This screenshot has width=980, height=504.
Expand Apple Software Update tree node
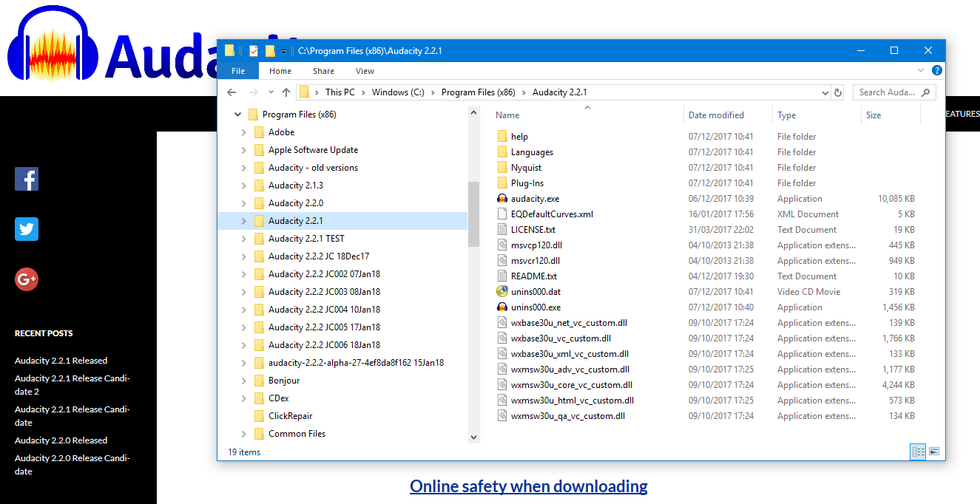pyautogui.click(x=244, y=150)
